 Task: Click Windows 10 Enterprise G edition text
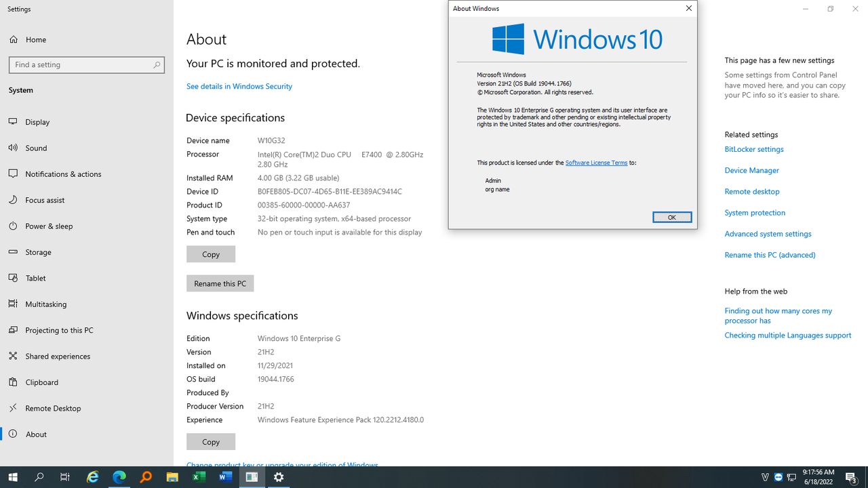[299, 338]
